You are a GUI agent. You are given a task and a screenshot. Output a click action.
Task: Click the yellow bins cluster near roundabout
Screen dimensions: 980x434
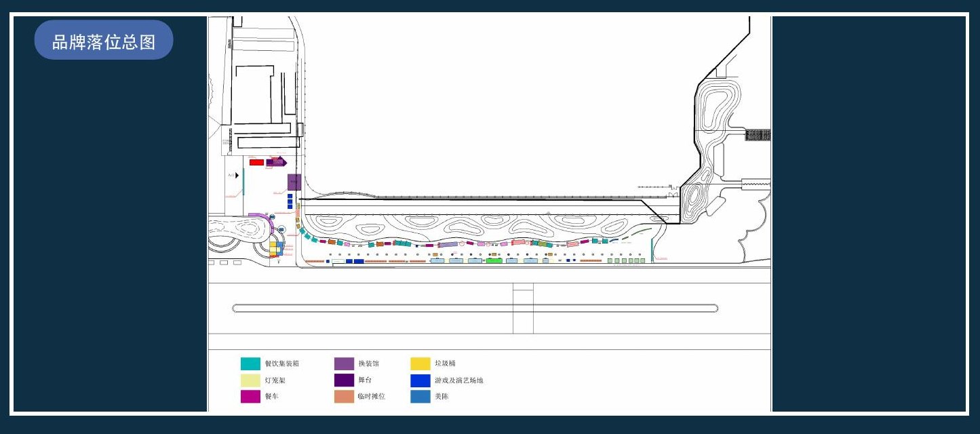274,250
